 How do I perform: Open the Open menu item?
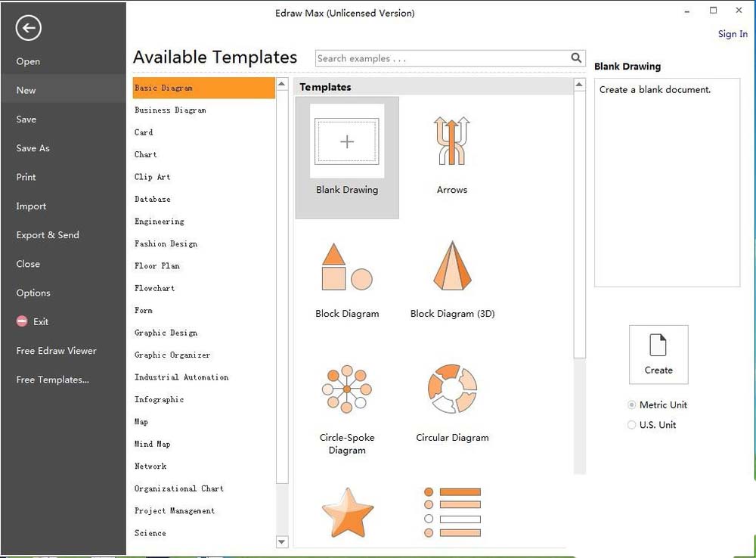tap(28, 61)
